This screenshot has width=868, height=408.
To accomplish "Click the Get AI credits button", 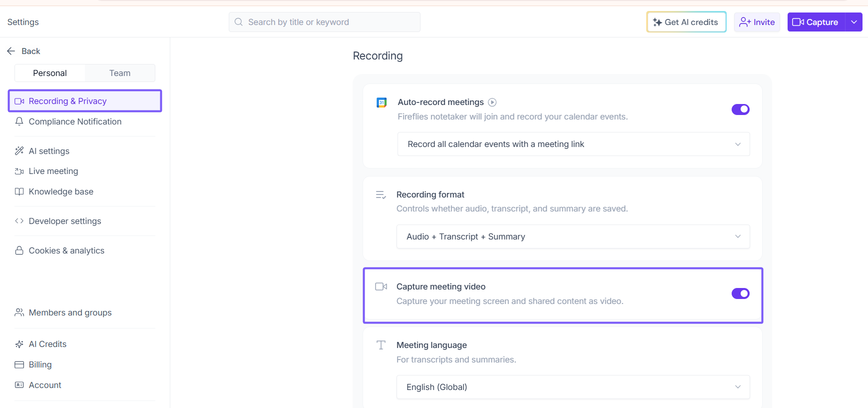I will pyautogui.click(x=686, y=22).
